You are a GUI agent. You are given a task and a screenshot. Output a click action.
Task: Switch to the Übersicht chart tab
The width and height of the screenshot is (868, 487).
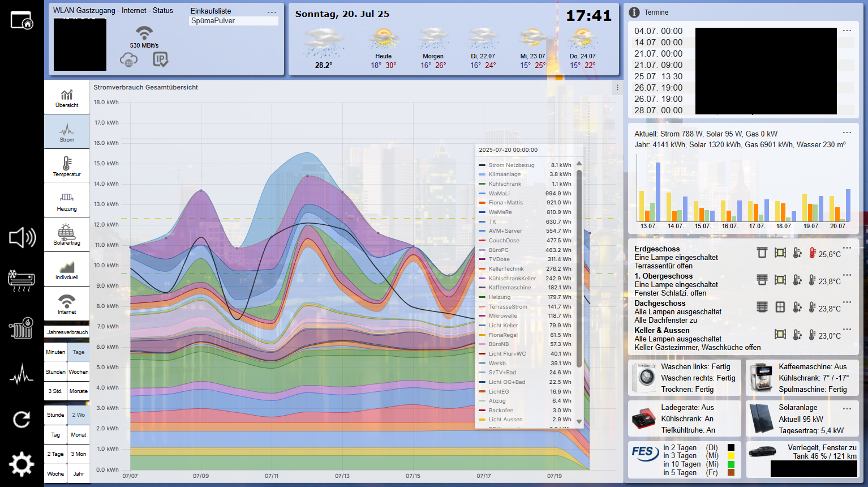[x=67, y=97]
